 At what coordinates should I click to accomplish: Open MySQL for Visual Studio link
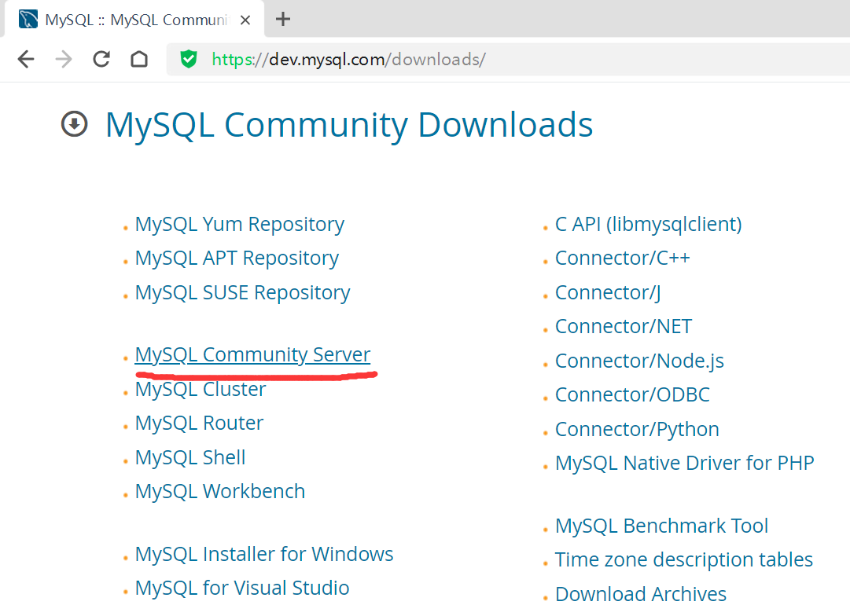241,588
